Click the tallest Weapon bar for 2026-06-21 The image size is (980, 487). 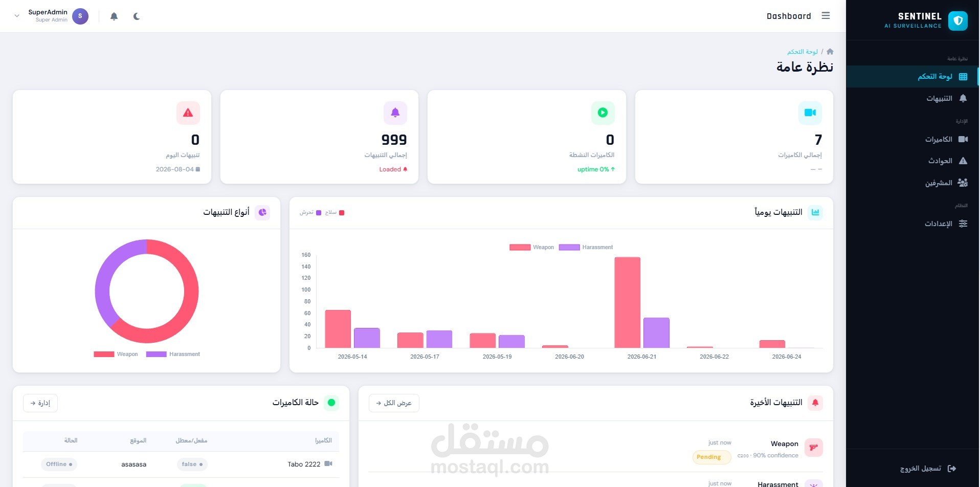click(x=627, y=302)
